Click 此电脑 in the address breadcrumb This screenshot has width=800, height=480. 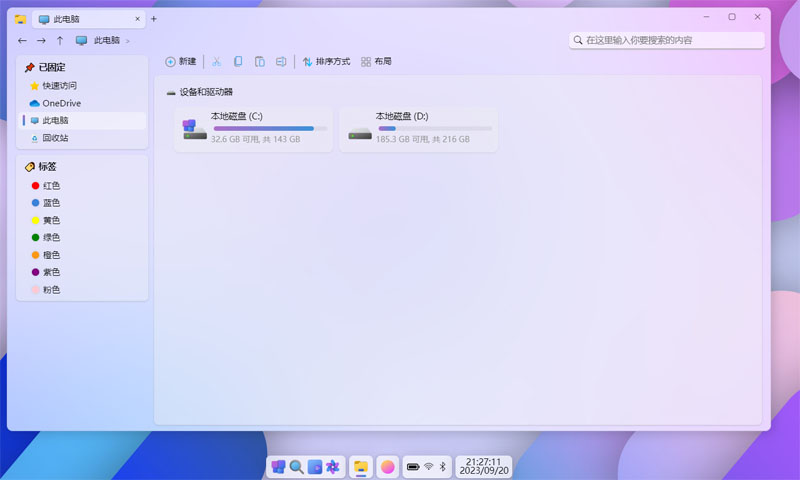107,40
